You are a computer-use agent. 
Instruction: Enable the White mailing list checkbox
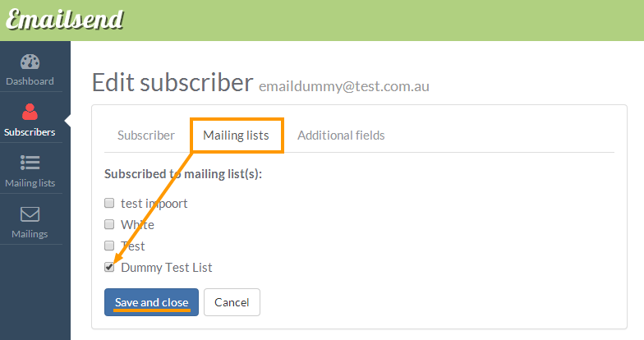109,224
